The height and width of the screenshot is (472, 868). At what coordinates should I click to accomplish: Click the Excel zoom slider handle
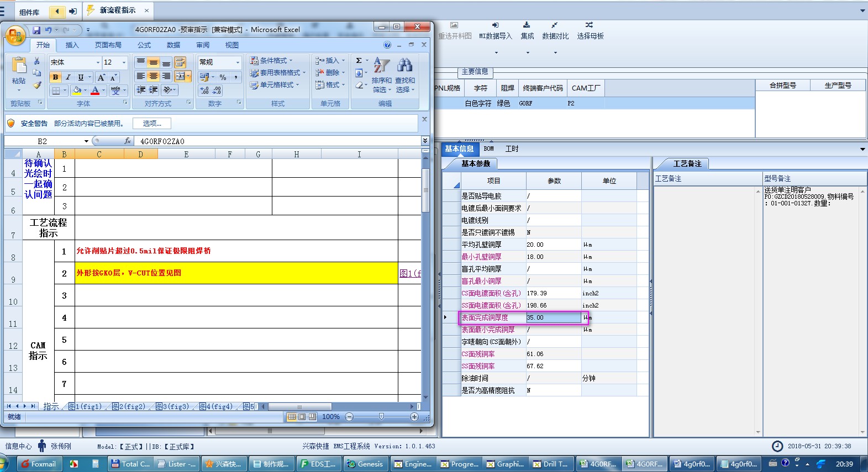point(381,417)
